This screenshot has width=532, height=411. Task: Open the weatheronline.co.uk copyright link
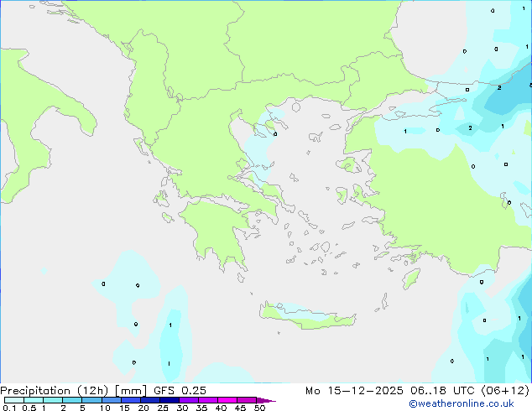tap(462, 403)
